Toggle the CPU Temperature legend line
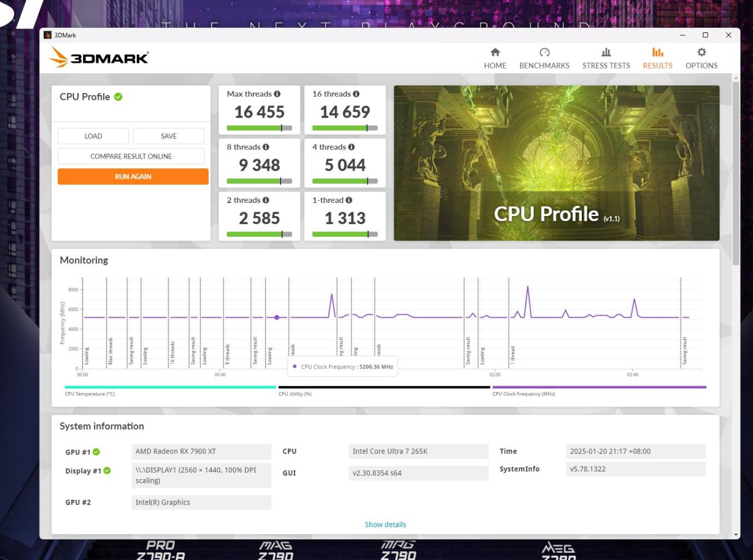This screenshot has width=753, height=560. (170, 387)
